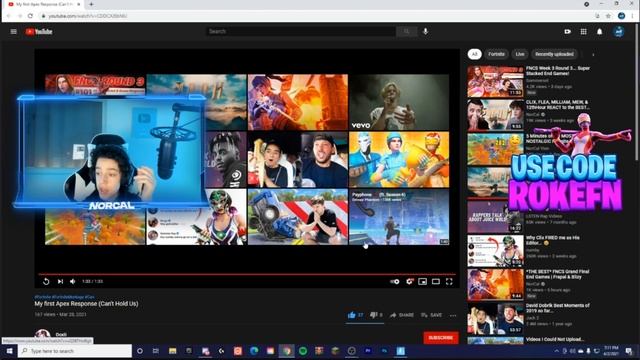Click the red video progress bar
Image resolution: width=640 pixels, height=360 pixels.
247,274
